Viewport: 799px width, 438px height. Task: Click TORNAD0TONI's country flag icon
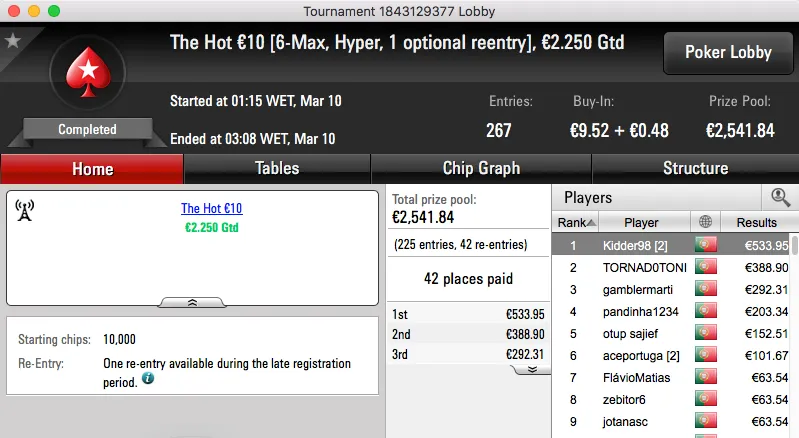tap(707, 267)
